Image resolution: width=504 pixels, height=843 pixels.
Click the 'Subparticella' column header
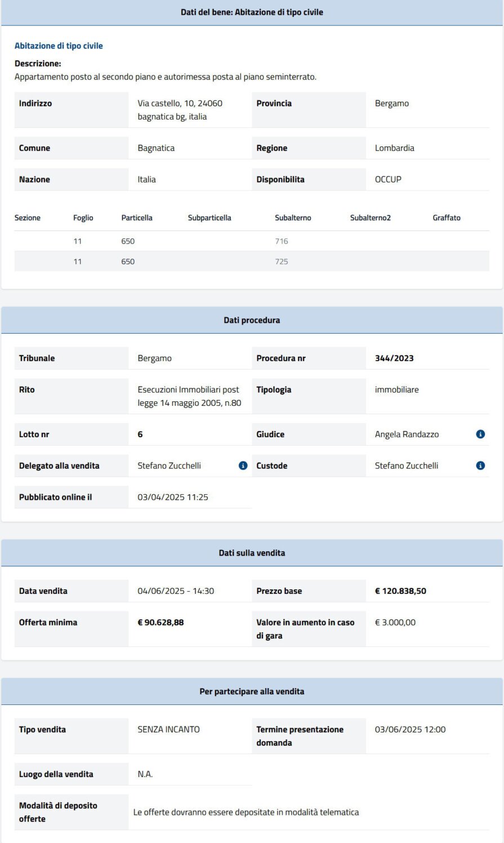209,218
